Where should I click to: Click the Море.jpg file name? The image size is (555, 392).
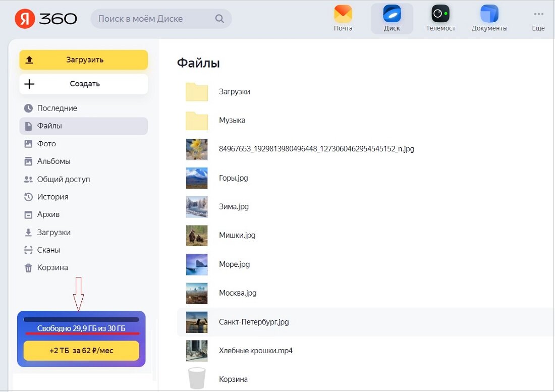[x=234, y=264]
